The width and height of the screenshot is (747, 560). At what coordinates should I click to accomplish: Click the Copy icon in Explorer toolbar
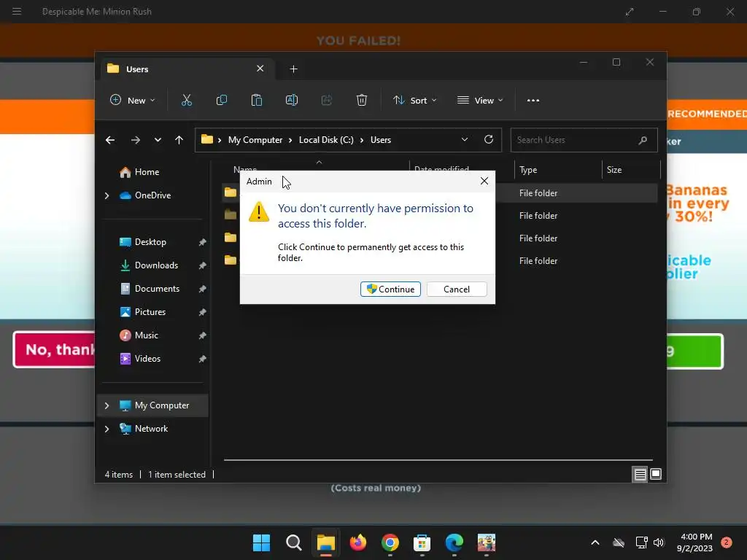click(222, 100)
